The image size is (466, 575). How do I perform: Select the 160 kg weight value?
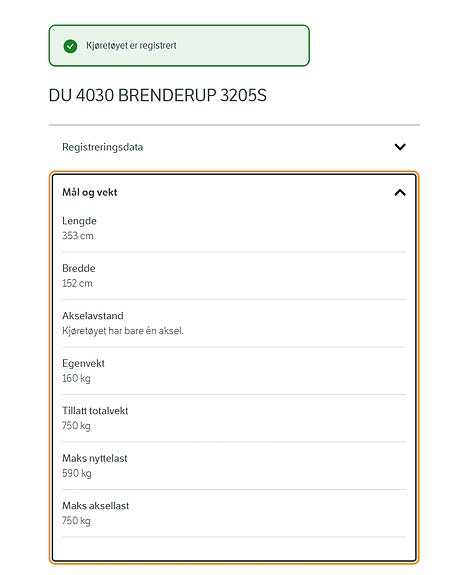[x=76, y=378]
